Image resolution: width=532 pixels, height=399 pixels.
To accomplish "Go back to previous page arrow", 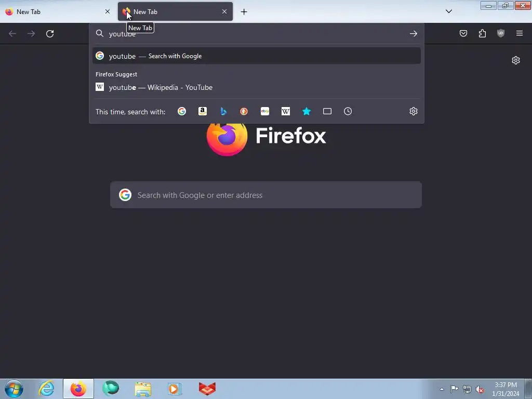I will (x=12, y=34).
